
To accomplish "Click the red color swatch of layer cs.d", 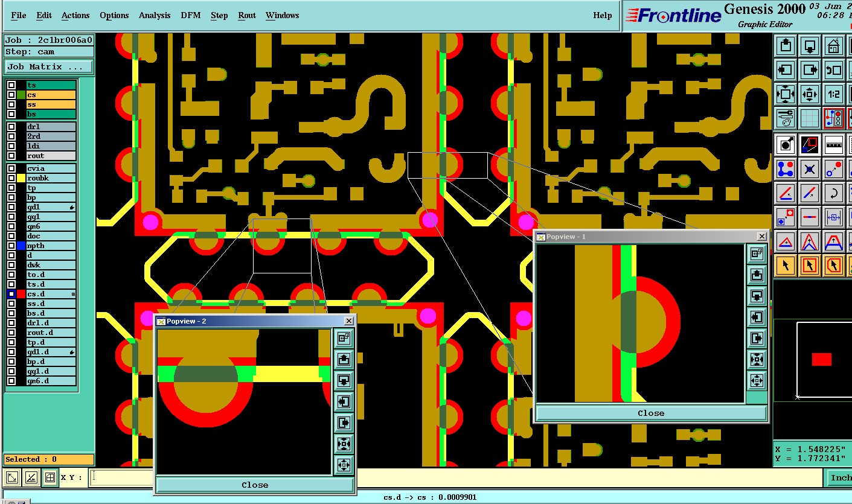I will 21,294.
